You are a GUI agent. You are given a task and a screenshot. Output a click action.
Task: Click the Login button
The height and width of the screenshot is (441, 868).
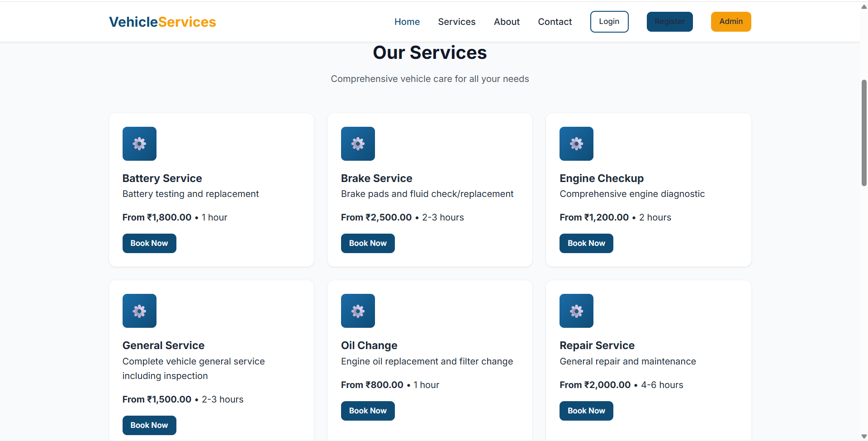coord(609,22)
